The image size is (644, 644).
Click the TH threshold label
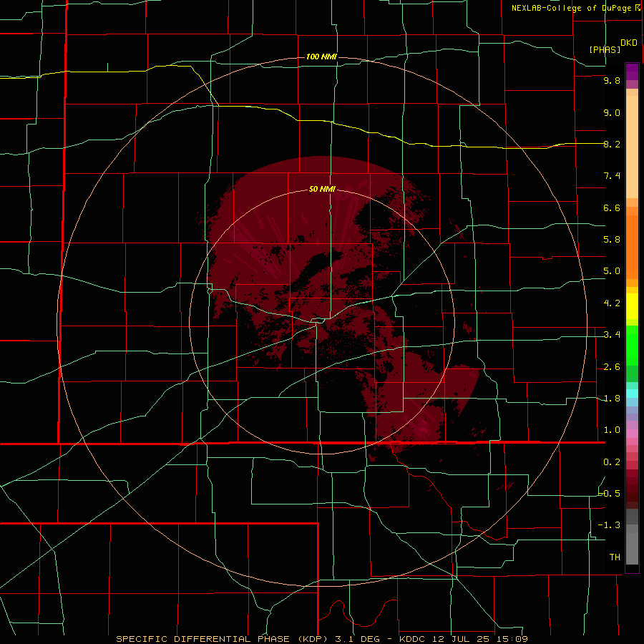[x=615, y=557]
